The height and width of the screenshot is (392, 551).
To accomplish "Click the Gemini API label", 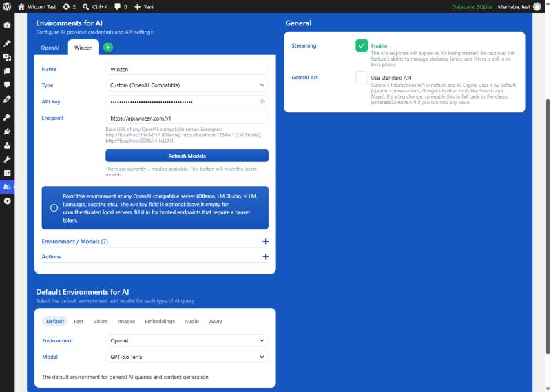I will [305, 77].
